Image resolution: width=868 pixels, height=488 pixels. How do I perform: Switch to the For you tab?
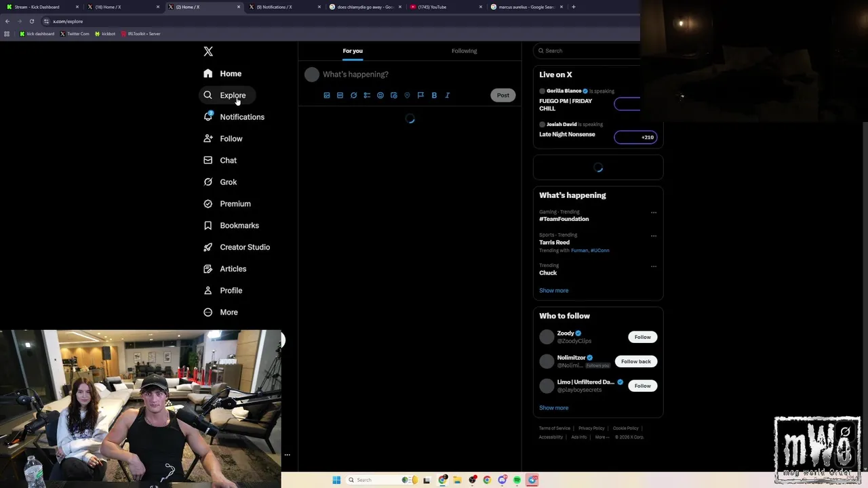tap(353, 51)
